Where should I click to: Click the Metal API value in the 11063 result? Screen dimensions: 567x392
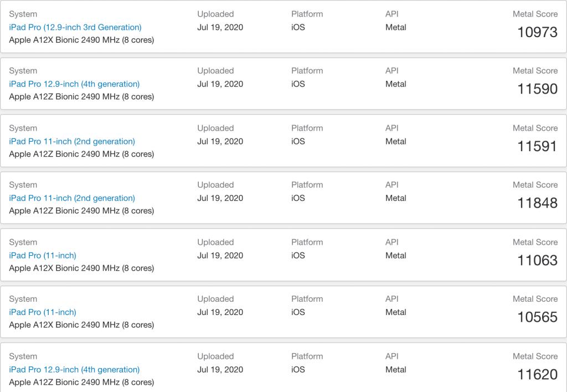pos(395,255)
